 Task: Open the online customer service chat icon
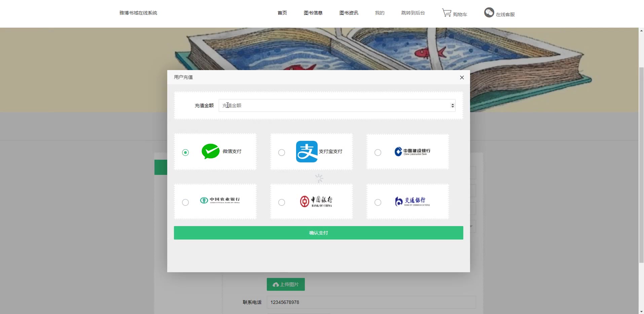click(x=489, y=12)
